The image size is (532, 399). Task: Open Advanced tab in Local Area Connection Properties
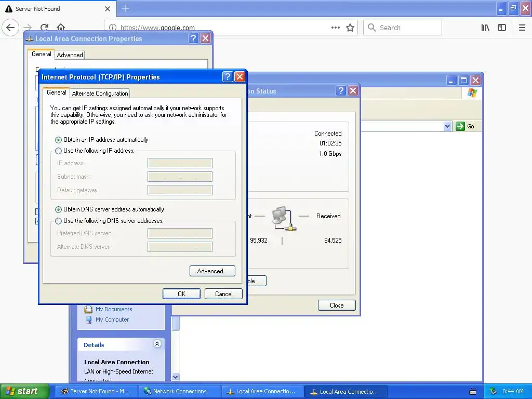70,55
